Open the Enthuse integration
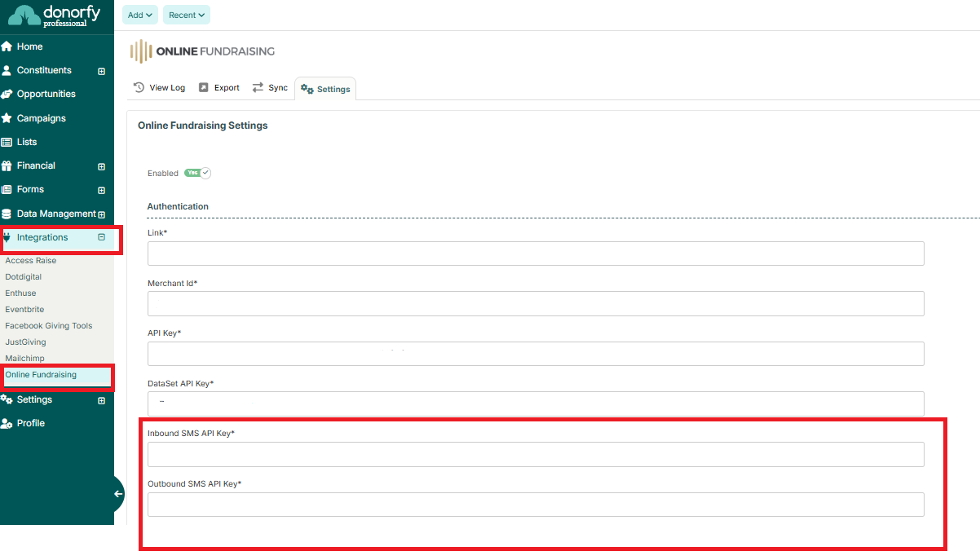 tap(21, 293)
